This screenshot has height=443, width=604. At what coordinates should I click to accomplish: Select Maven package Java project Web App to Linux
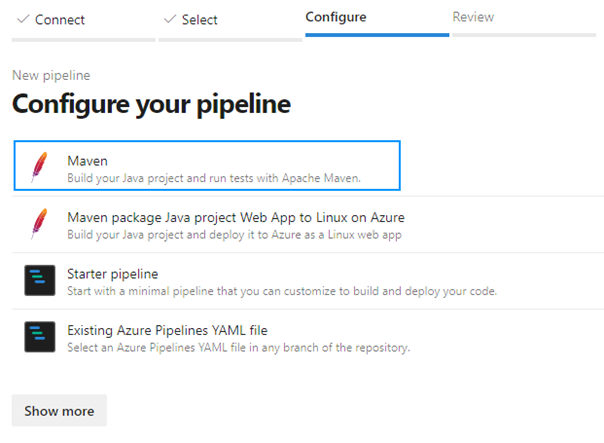point(236,218)
